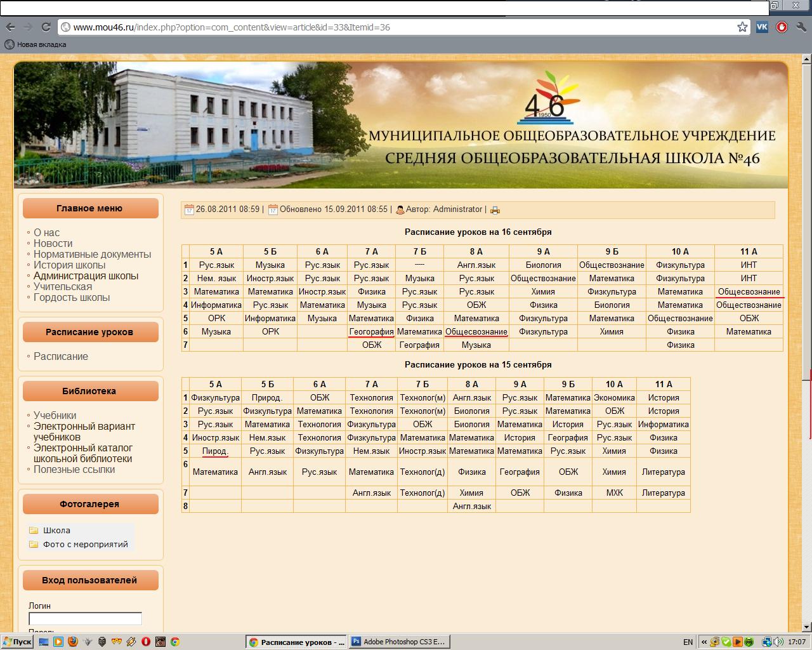812x650 pixels.
Task: Open the Учительская menu link
Action: 63,286
